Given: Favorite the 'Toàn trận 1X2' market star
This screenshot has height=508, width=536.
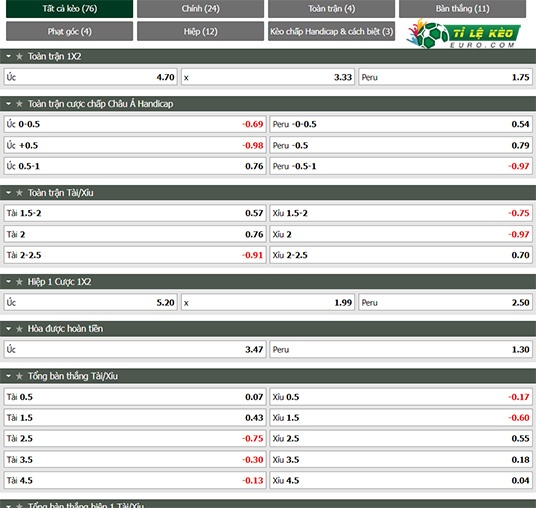Looking at the screenshot, I should [x=19, y=56].
